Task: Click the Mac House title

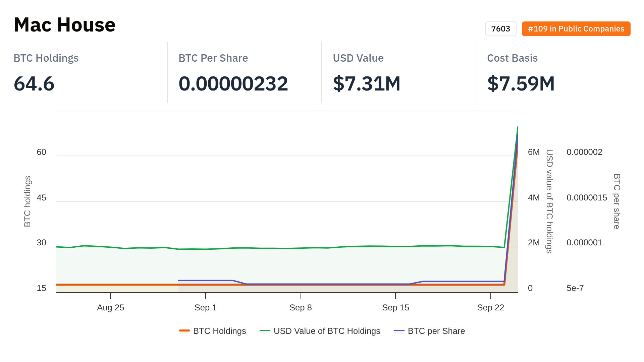Action: click(x=65, y=25)
